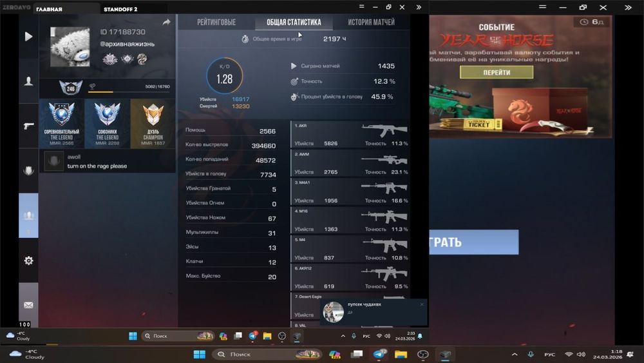Click the play triangle icon in left sidebar
The height and width of the screenshot is (363, 644).
click(28, 37)
